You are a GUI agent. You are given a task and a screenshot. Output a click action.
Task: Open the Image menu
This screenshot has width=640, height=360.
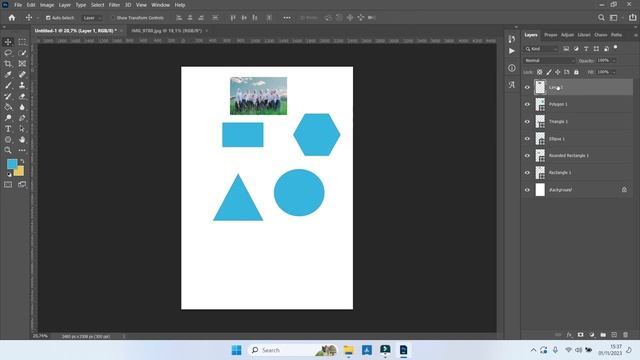point(47,5)
